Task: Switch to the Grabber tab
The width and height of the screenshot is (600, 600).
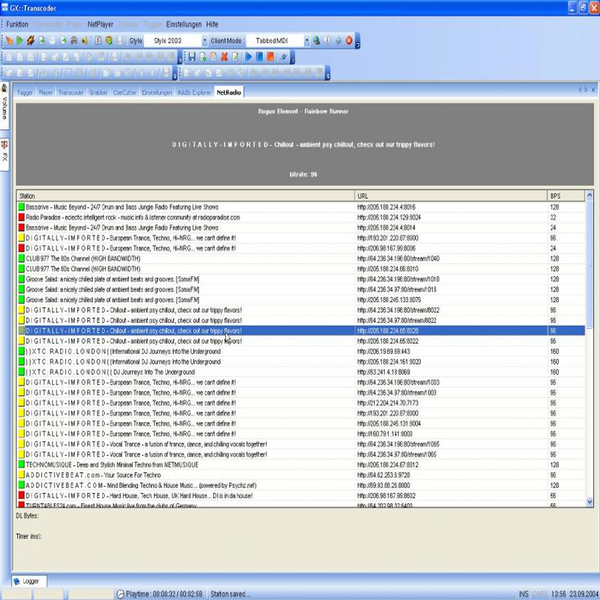Action: 98,93
